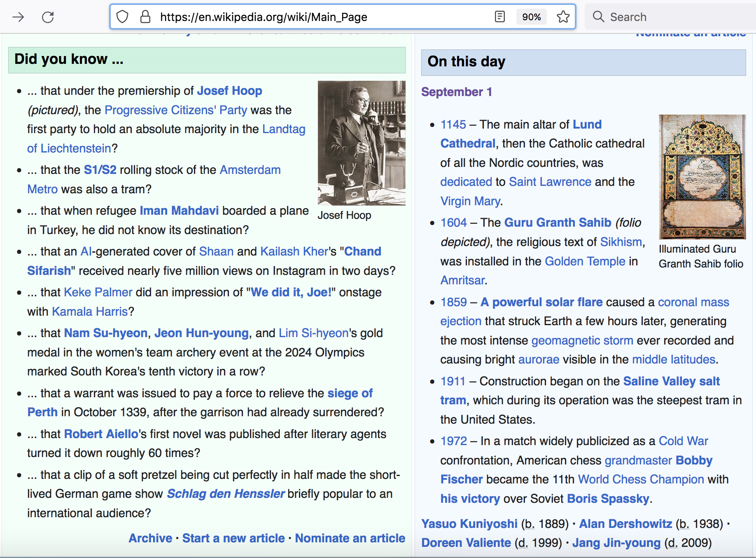
Task: Open the Schlag den Henssler link
Action: (x=226, y=494)
